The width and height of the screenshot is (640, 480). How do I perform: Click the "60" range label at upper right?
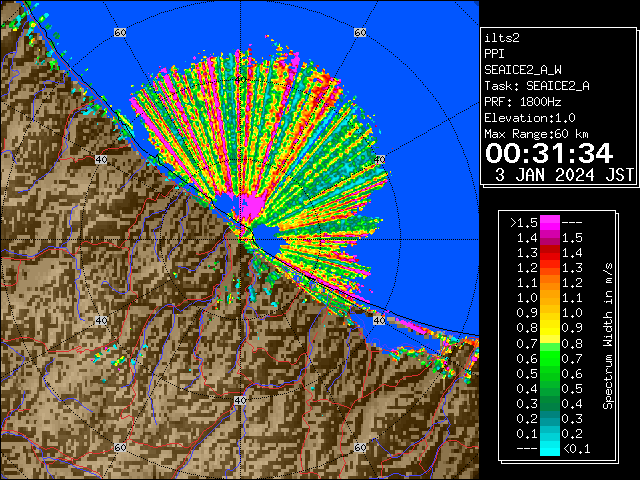(x=360, y=32)
